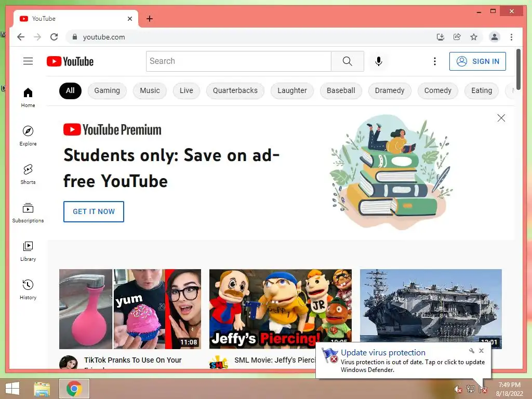Image resolution: width=532 pixels, height=399 pixels.
Task: Click the page vertical scrollbar
Action: 518,69
